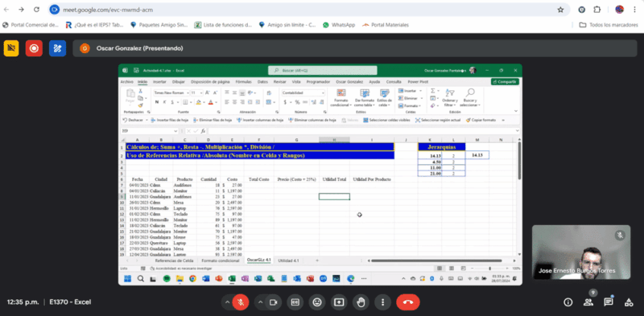Turn on closed captions
This screenshot has width=644, height=316.
tap(295, 302)
